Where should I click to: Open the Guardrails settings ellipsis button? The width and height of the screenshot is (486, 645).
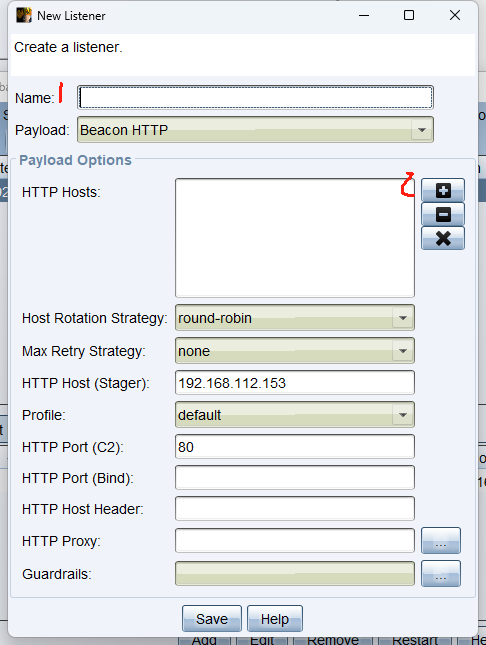point(441,573)
